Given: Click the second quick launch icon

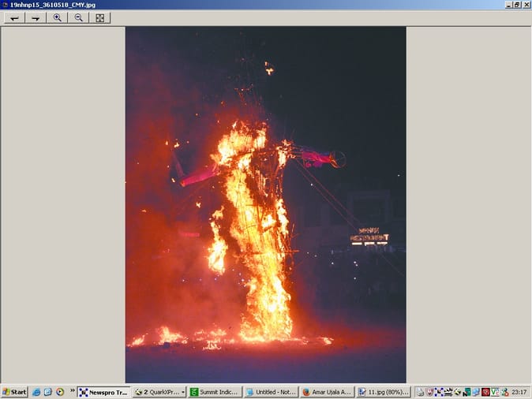Looking at the screenshot, I should 48,392.
